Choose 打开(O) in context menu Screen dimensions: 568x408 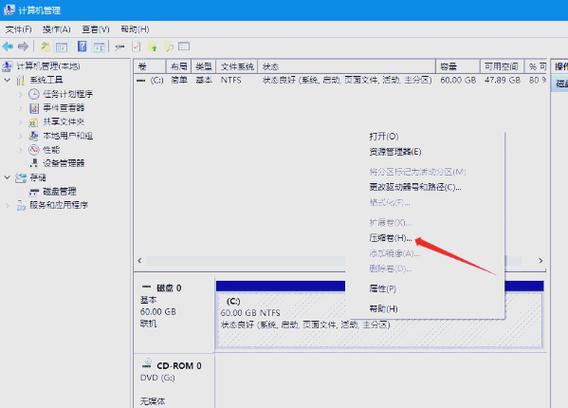(x=384, y=136)
